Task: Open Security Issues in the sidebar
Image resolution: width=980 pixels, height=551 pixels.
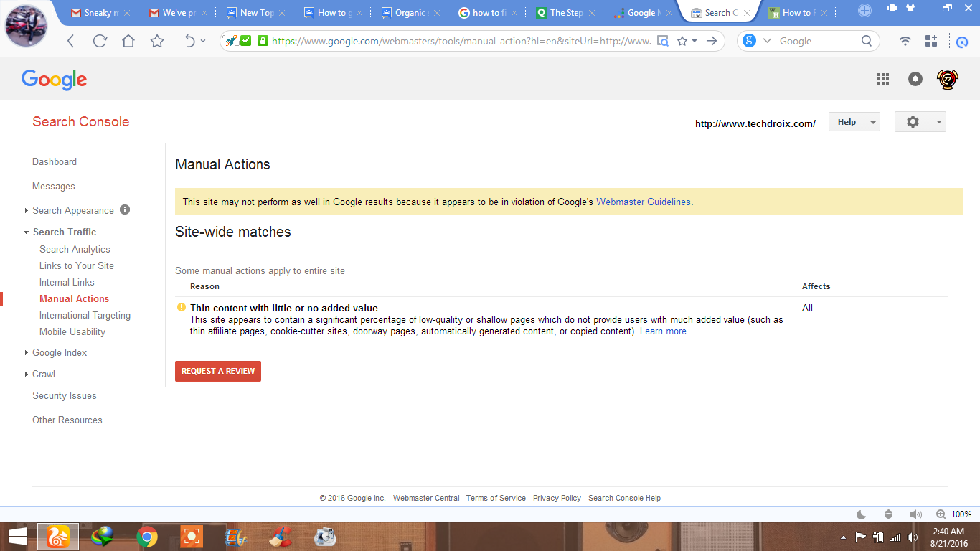Action: (x=65, y=395)
